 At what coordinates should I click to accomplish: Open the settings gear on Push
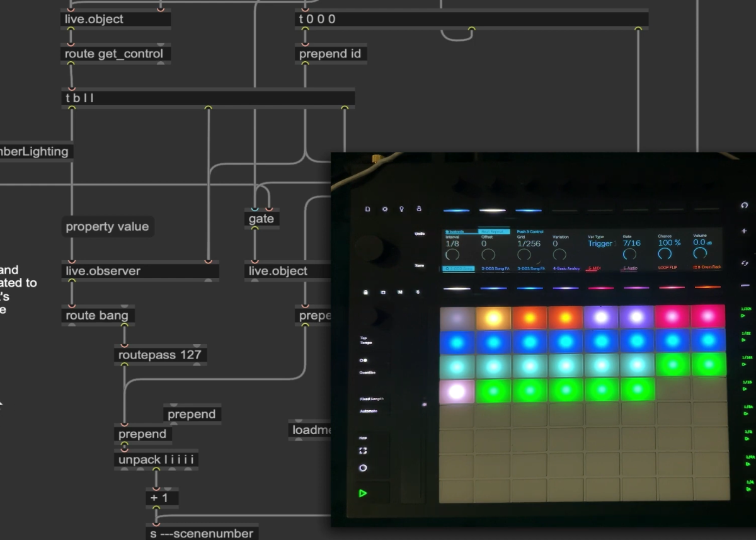coord(385,209)
